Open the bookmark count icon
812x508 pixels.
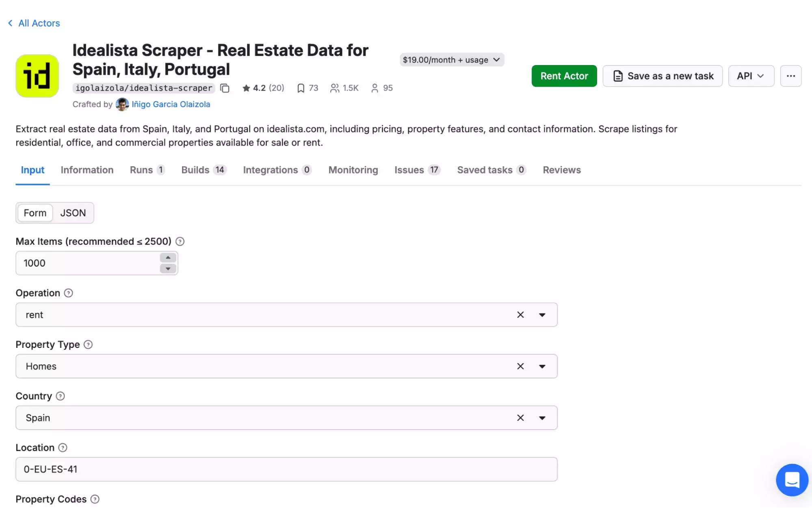[x=301, y=88]
